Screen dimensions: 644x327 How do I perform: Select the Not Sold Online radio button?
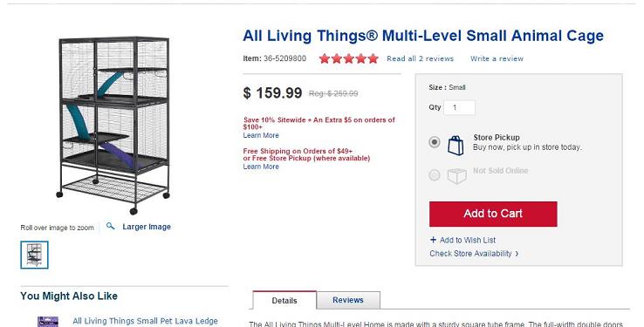point(434,175)
